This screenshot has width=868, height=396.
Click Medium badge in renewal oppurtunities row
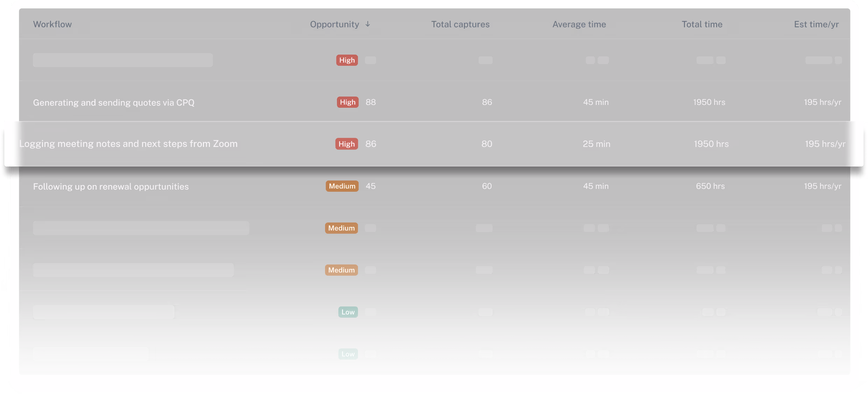[x=342, y=186]
